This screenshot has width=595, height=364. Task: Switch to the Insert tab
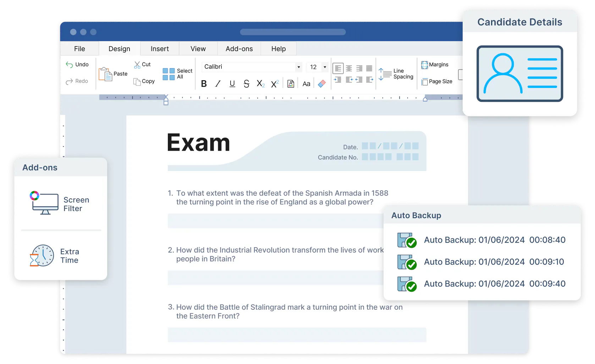pyautogui.click(x=159, y=49)
